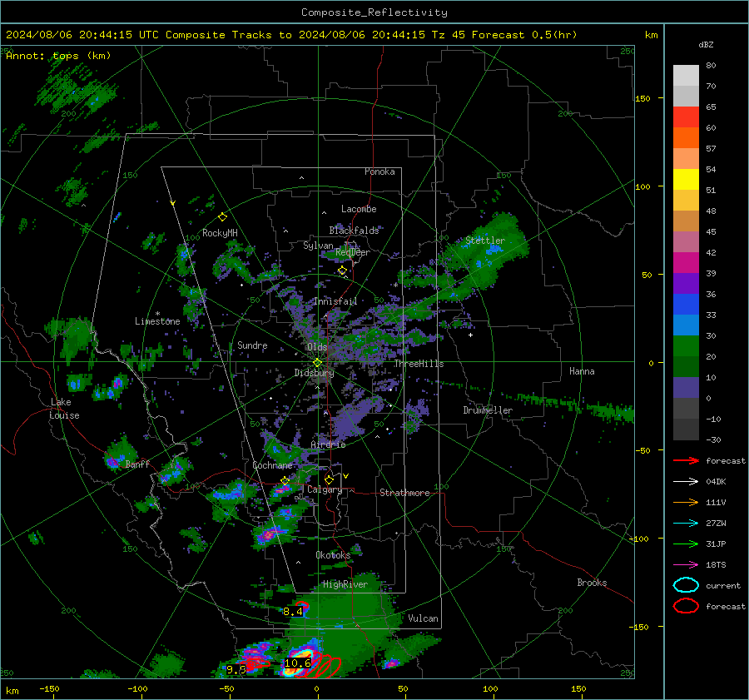This screenshot has width=749, height=700.
Task: Select the blue 36–33 dBZ swatch
Action: pos(686,305)
